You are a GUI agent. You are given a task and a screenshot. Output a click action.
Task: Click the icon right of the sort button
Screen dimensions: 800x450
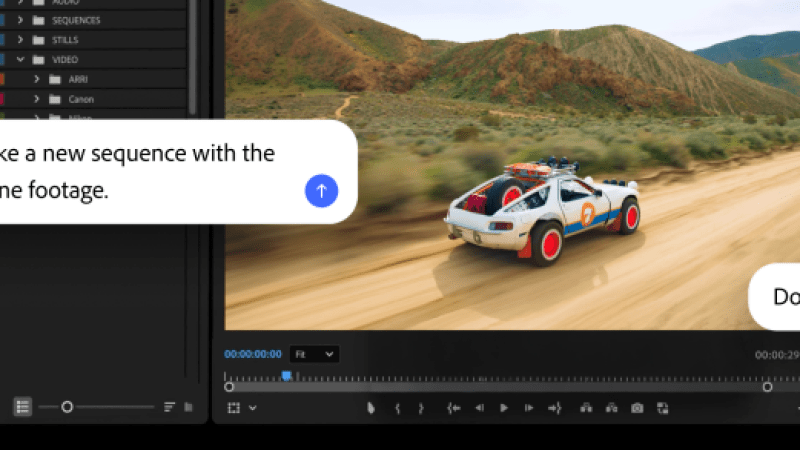point(188,407)
